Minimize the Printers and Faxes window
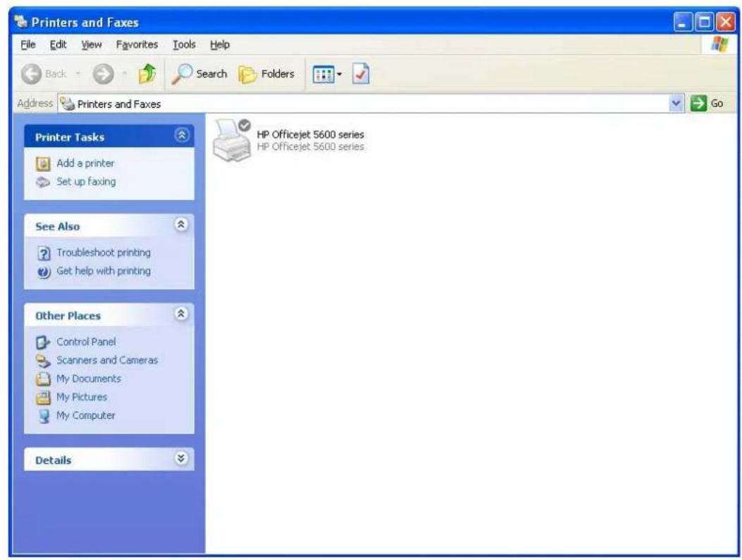Image resolution: width=742 pixels, height=560 pixels. pyautogui.click(x=682, y=23)
